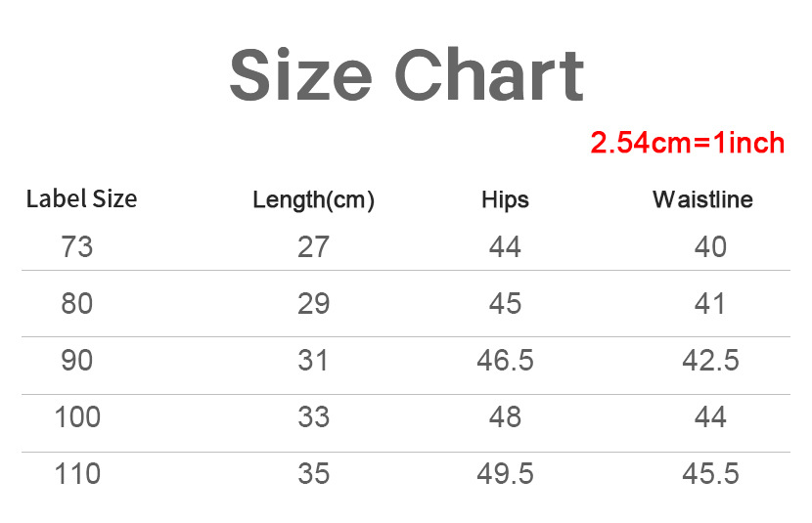
Task: Click label size 100 cell
Action: 77,417
